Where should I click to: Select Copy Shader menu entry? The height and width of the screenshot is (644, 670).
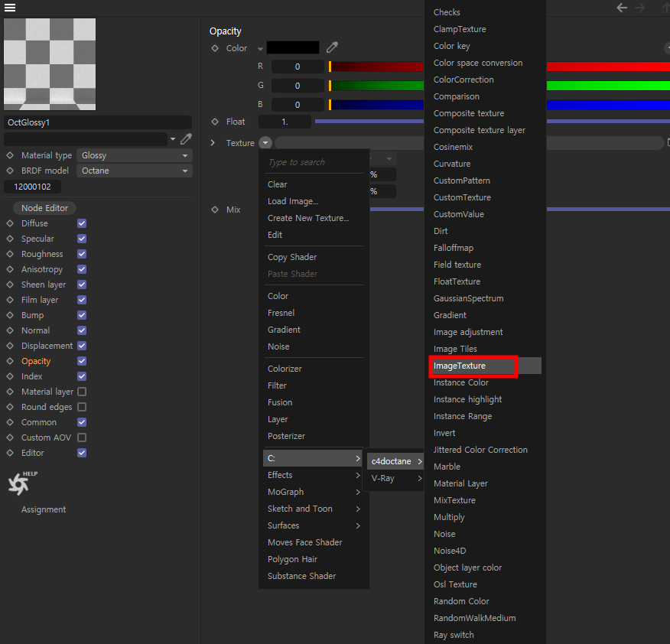292,257
